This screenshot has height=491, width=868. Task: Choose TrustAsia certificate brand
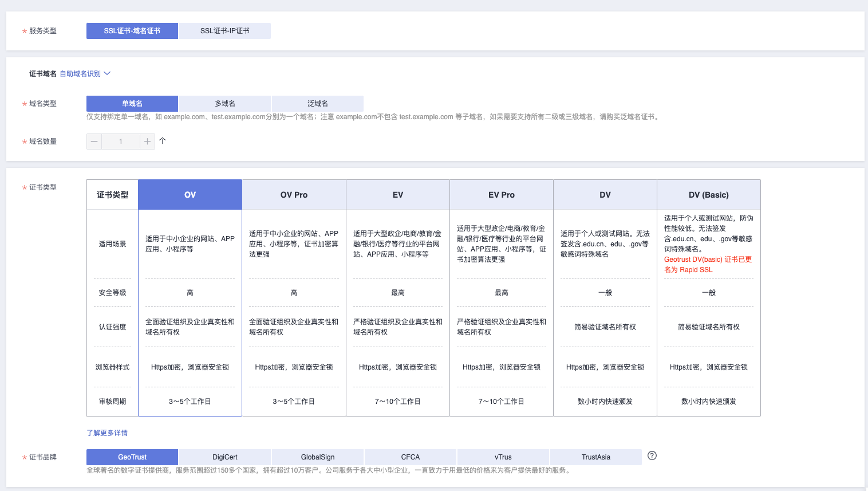pyautogui.click(x=596, y=457)
